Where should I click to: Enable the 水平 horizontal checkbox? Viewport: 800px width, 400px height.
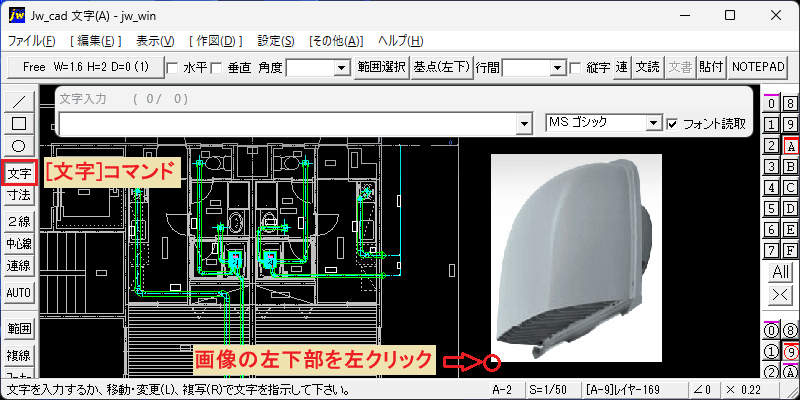[x=173, y=68]
